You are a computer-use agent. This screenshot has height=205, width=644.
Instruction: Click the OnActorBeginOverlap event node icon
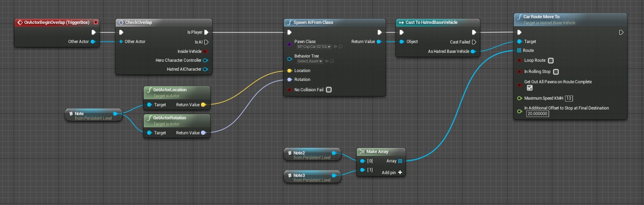20,22
